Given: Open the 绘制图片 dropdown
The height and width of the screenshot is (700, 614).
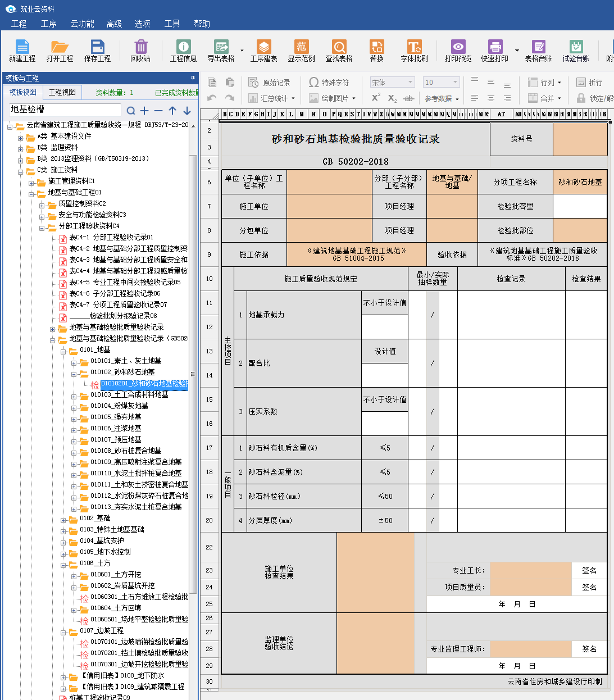Looking at the screenshot, I should pyautogui.click(x=333, y=98).
